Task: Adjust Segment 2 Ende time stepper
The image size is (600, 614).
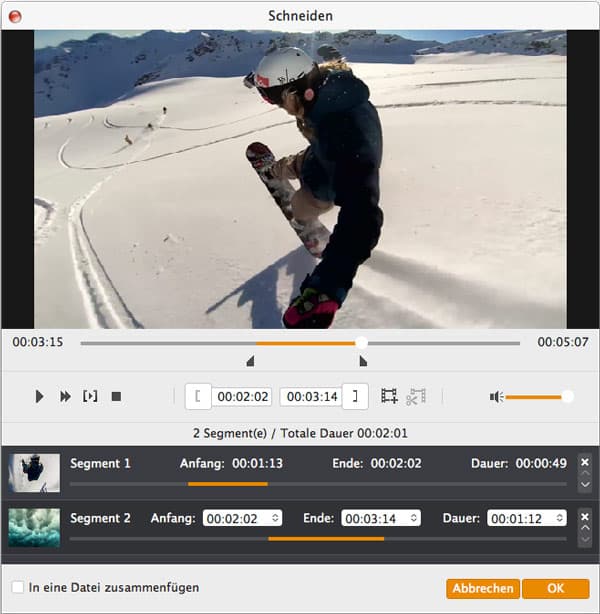Action: (x=413, y=518)
